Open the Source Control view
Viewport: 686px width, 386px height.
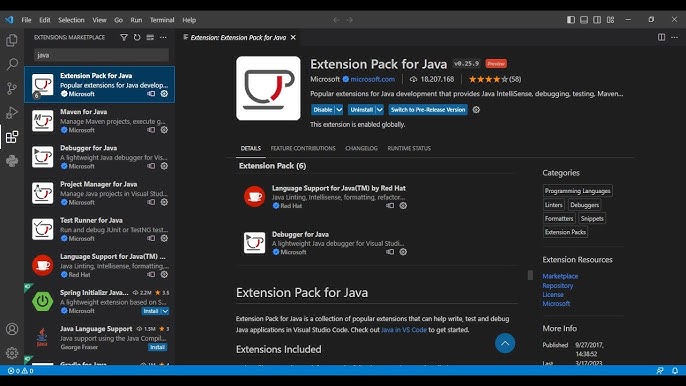[12, 88]
